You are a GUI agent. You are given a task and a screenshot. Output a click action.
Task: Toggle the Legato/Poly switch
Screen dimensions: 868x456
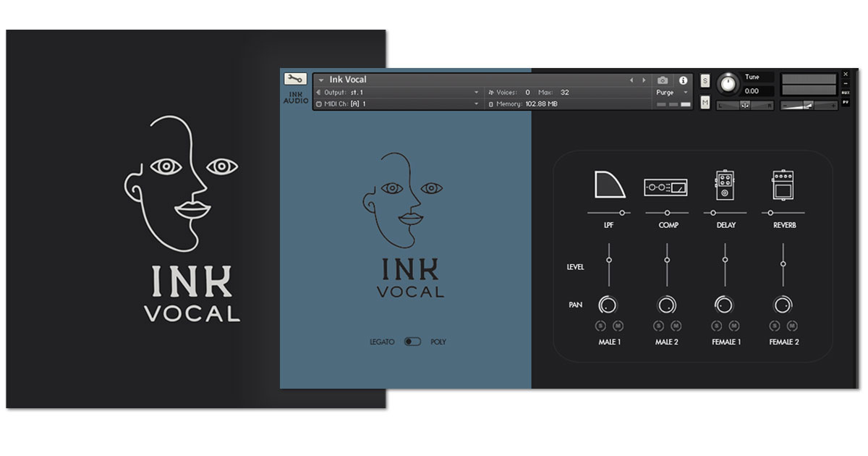(412, 342)
